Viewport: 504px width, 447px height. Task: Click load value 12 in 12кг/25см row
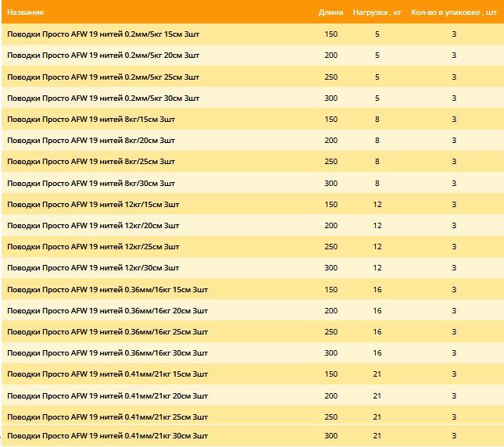click(x=377, y=247)
